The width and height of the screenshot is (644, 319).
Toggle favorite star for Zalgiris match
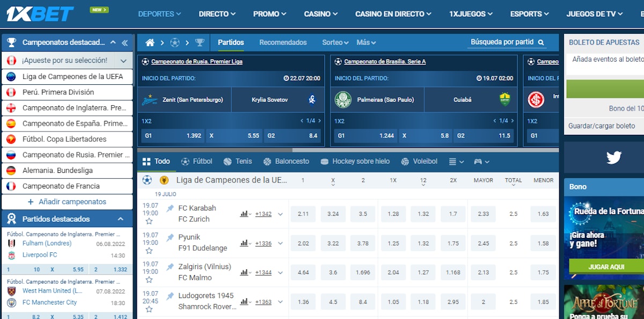pos(149,280)
